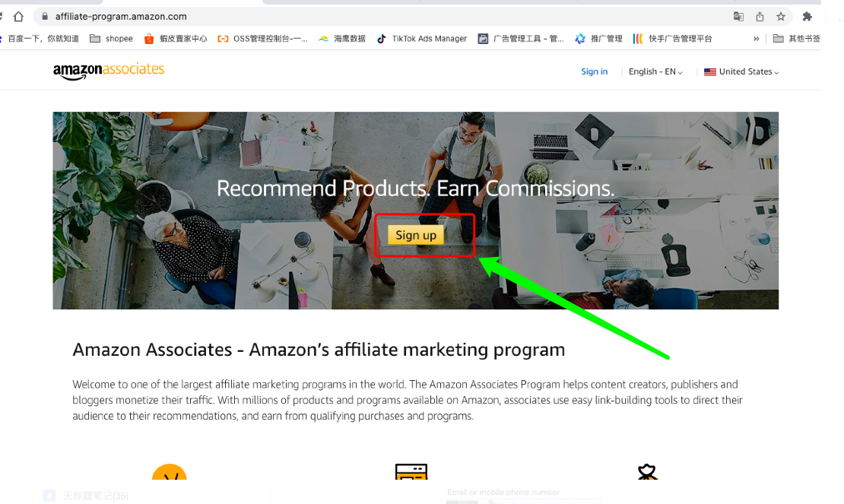The height and width of the screenshot is (504, 844).
Task: Open the shopee bookmark folder
Action: click(x=112, y=39)
